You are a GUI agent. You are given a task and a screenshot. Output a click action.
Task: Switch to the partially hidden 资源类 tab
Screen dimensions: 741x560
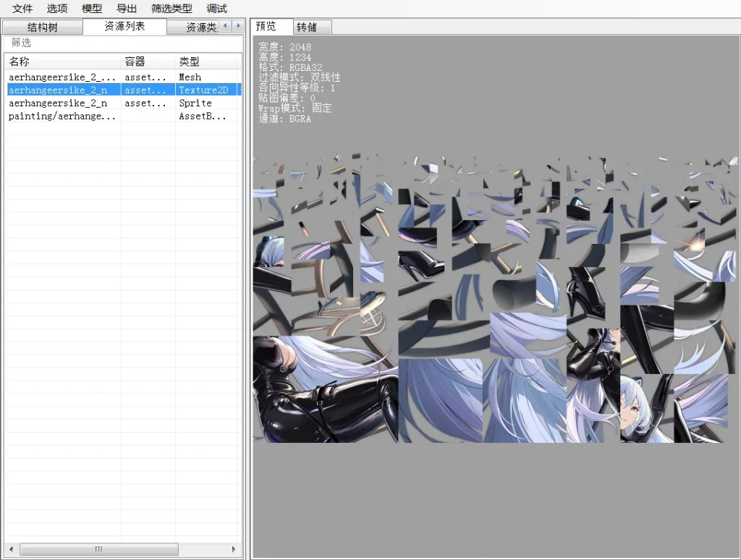pos(194,27)
